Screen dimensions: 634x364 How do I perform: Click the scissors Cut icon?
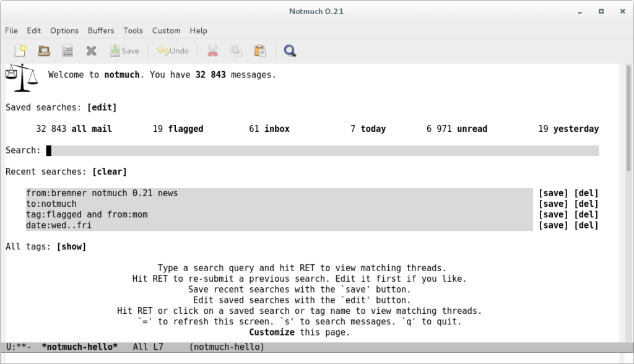coord(212,51)
